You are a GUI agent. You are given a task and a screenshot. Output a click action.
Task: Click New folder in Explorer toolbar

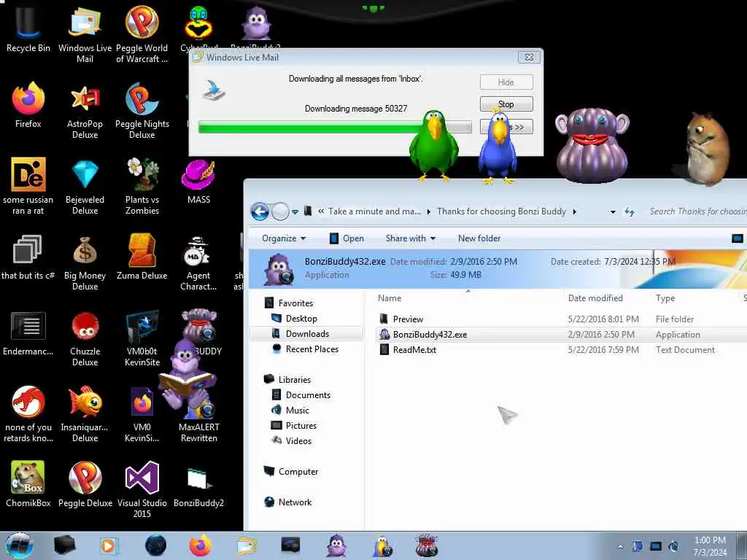pyautogui.click(x=479, y=238)
